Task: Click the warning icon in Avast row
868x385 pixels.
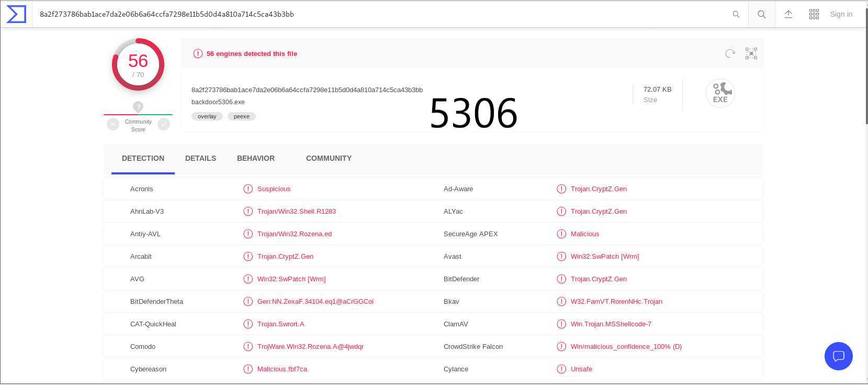Action: point(561,257)
